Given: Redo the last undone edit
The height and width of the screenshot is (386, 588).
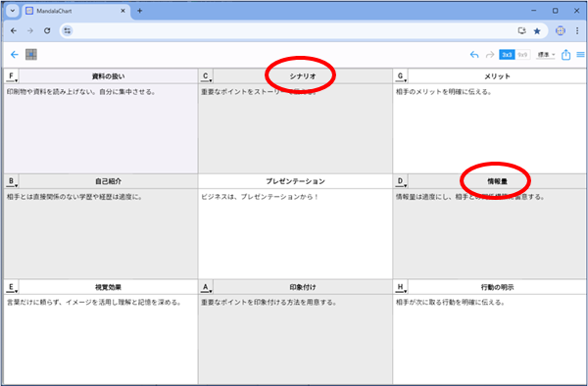Looking at the screenshot, I should coord(490,55).
